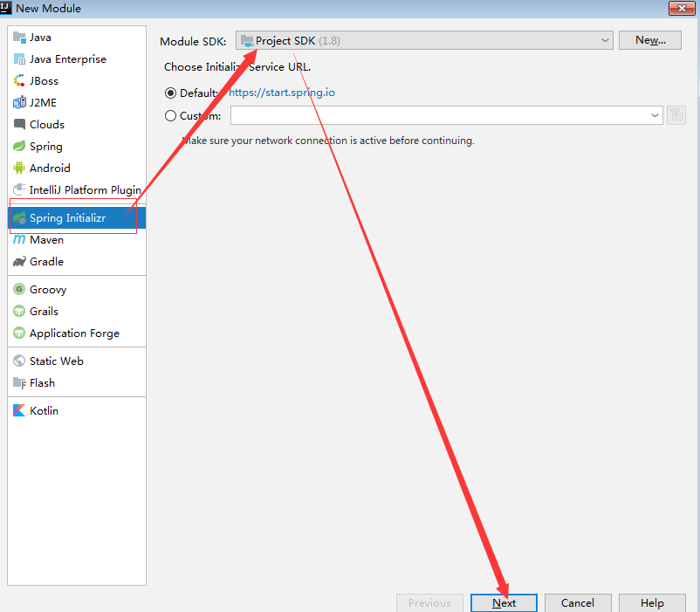
Task: Select Application Forge module type
Action: tap(77, 333)
